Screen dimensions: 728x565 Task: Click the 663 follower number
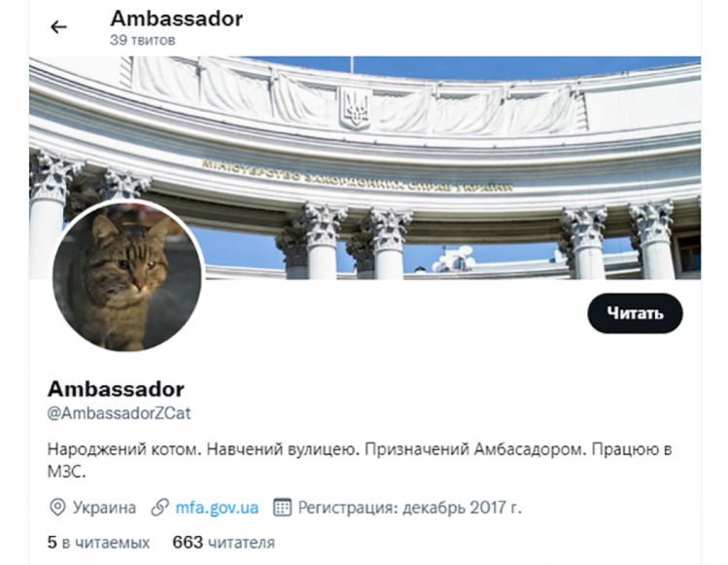click(x=188, y=543)
